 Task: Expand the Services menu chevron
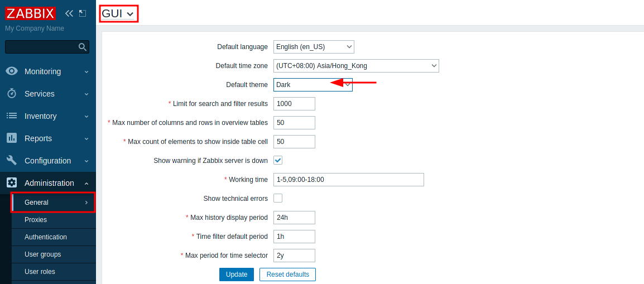point(86,94)
